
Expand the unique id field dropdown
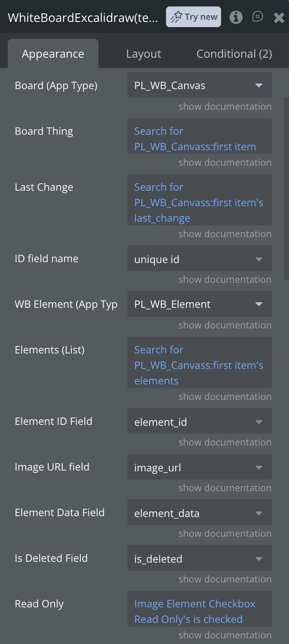tap(200, 258)
